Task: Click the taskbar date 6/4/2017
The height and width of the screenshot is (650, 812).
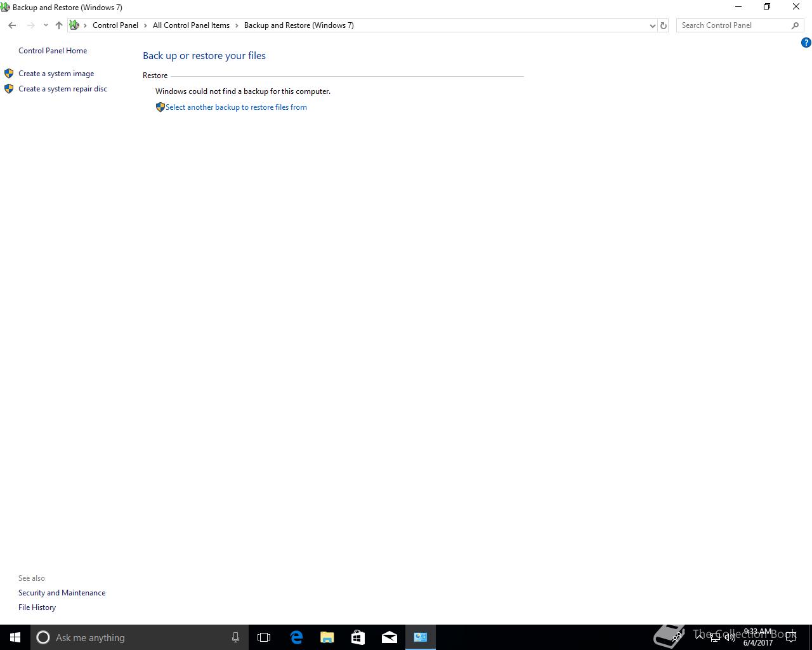Action: [758, 643]
